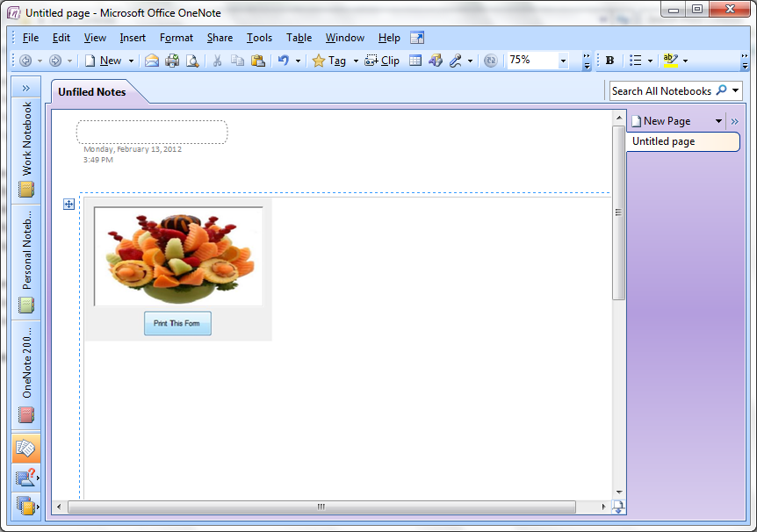The image size is (757, 532).
Task: Open the Tools menu
Action: (x=259, y=38)
